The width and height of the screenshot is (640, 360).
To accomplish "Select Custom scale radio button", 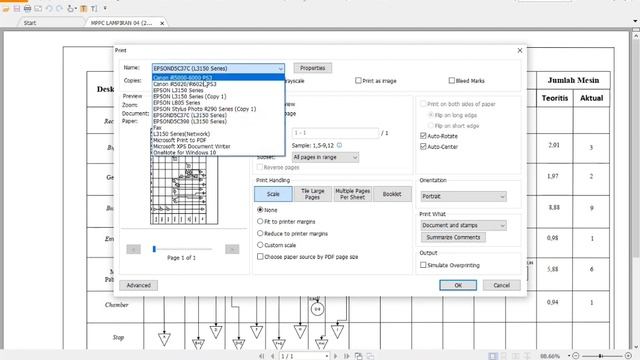I will click(x=260, y=244).
